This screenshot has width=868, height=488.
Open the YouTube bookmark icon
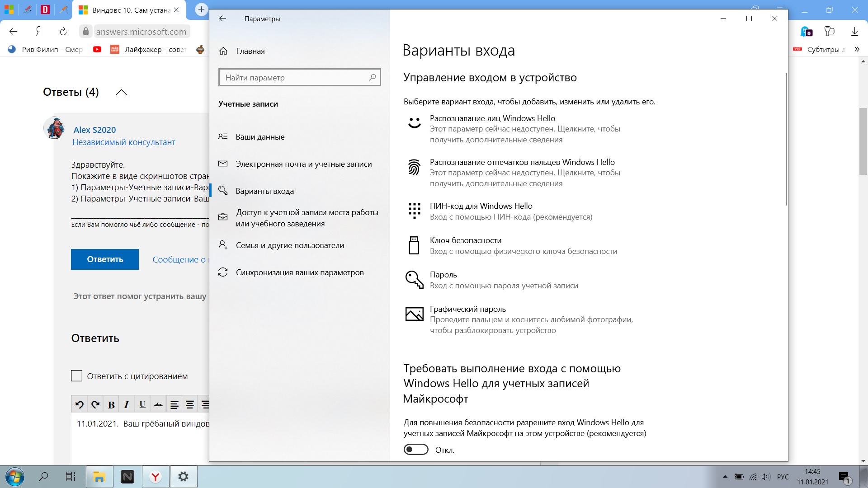click(97, 49)
